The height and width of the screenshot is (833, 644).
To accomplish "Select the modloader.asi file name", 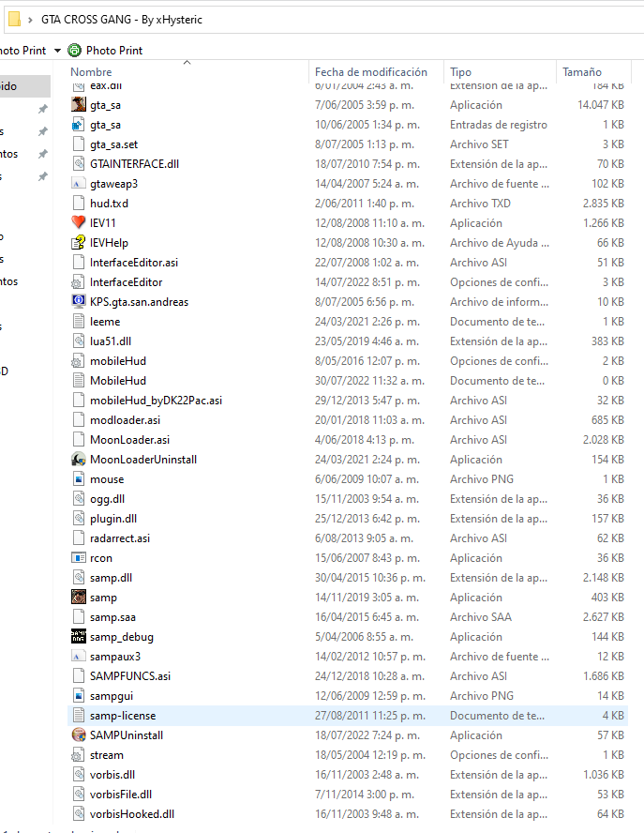I will (125, 419).
